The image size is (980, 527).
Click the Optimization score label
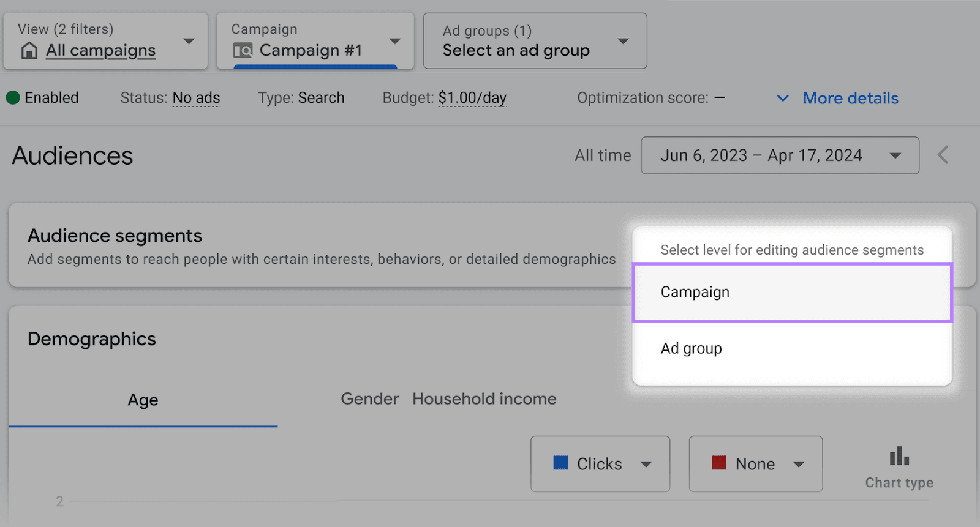[x=643, y=98]
